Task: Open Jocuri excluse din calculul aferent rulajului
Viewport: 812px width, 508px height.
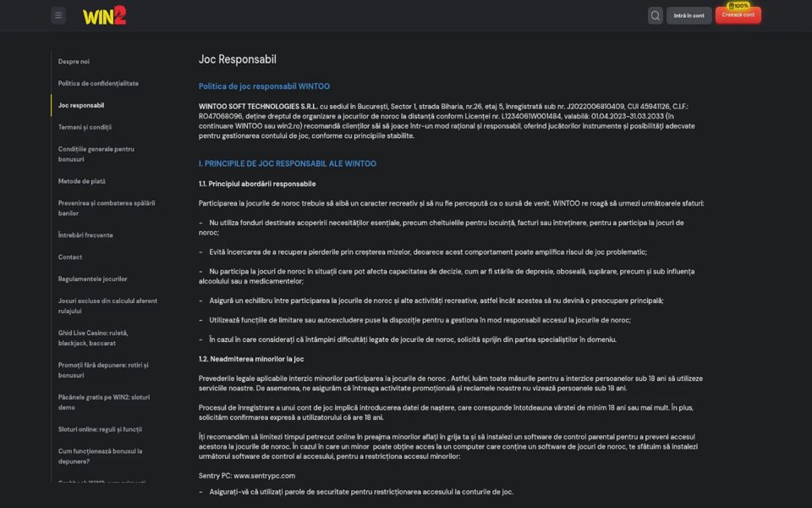Action: click(x=107, y=306)
